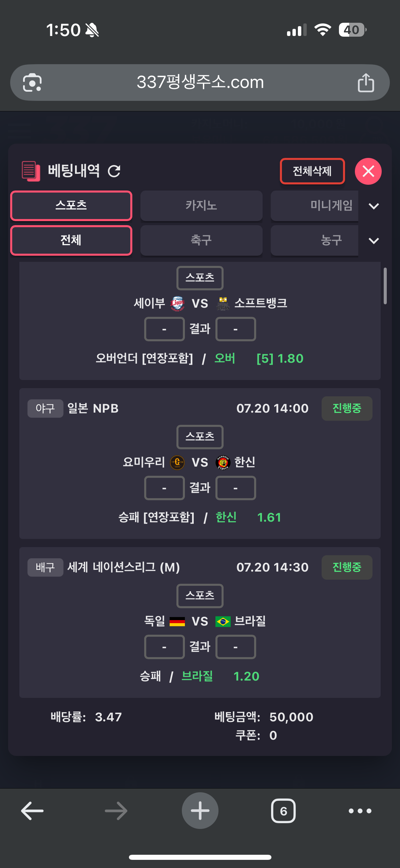
Task: Open the camera search icon in address bar
Action: pyautogui.click(x=32, y=83)
